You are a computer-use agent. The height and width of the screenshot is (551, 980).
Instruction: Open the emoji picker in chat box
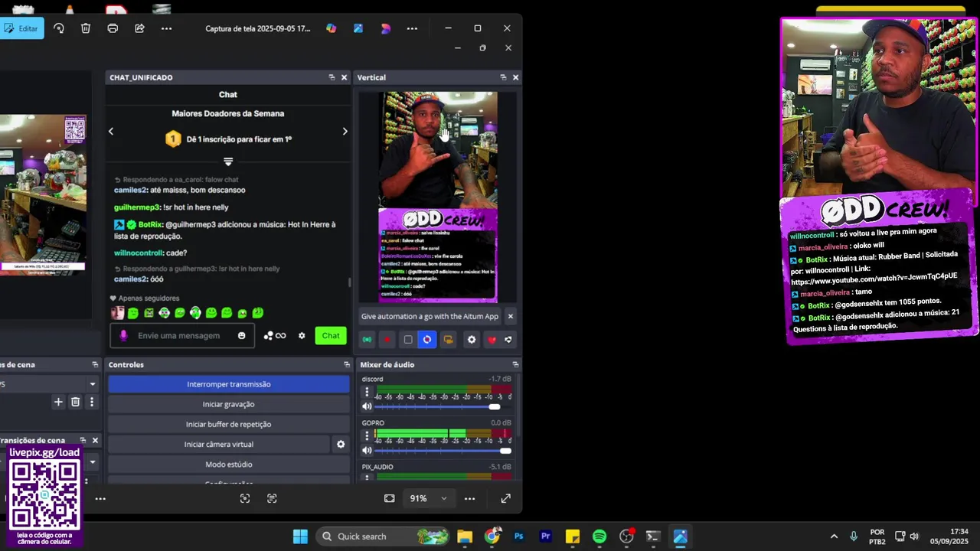(242, 335)
